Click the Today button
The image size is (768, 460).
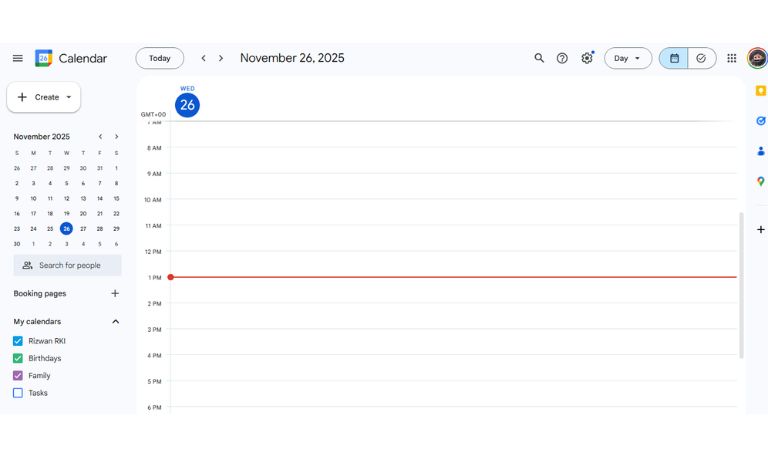click(x=160, y=58)
